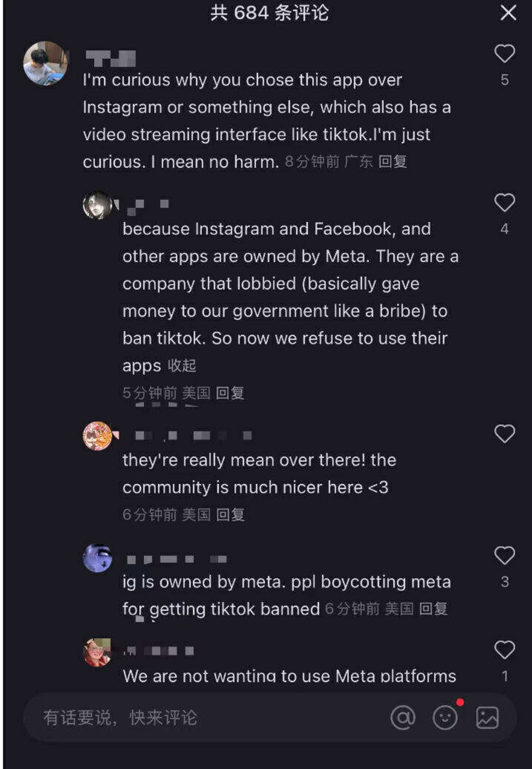Screen dimensions: 532x769
Task: Reply to the top comment from 广东
Action: pos(392,162)
